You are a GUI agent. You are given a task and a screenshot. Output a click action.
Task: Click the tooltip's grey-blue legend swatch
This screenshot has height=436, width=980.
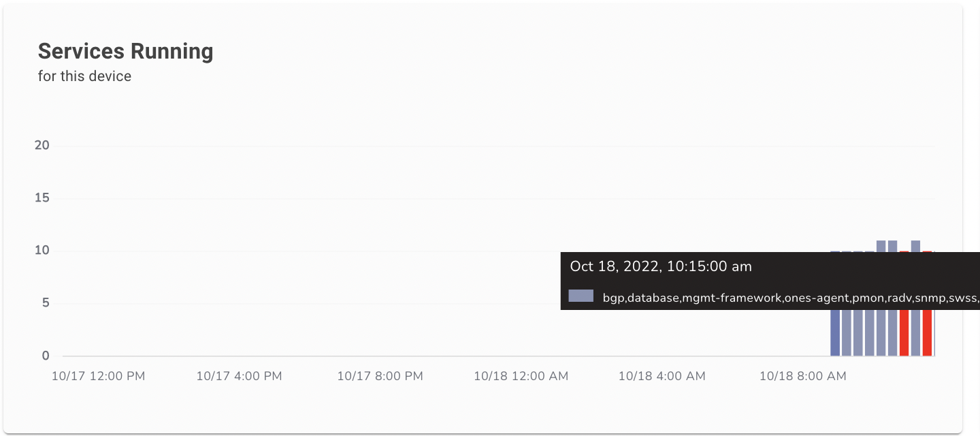581,296
